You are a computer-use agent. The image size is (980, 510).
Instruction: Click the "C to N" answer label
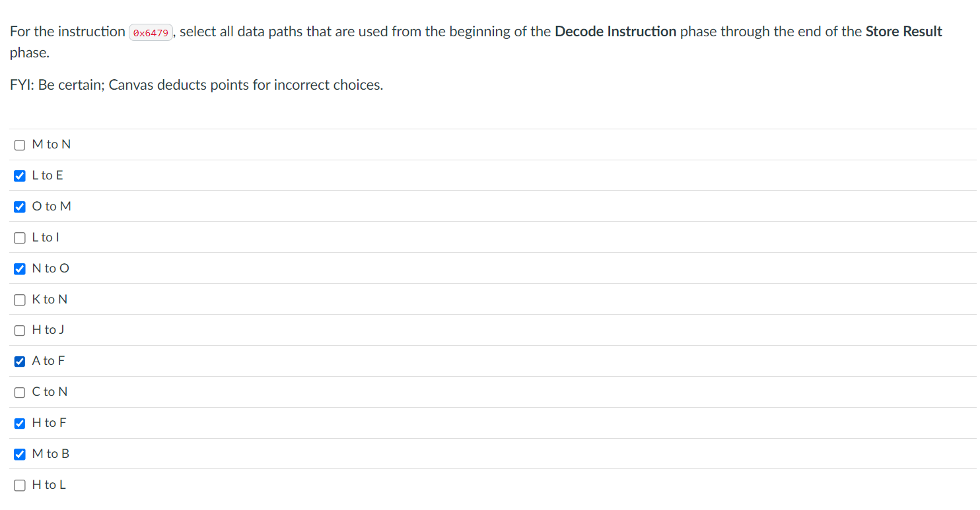click(x=49, y=391)
